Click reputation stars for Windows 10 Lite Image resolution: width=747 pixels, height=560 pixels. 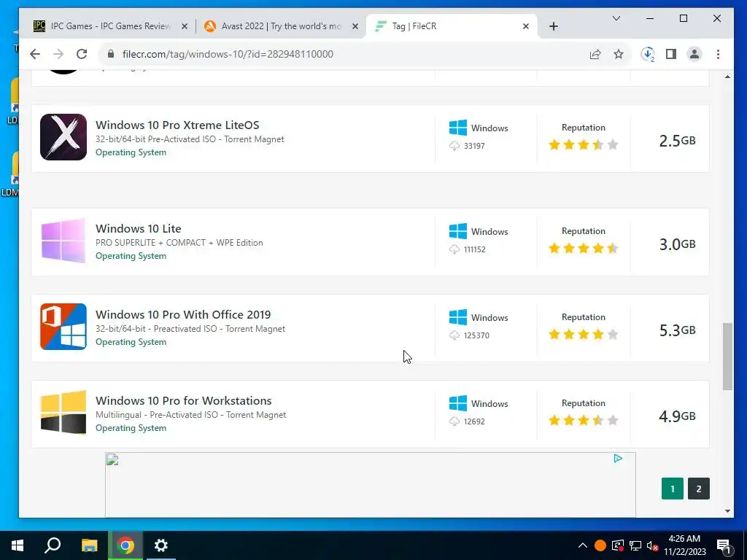[x=583, y=248]
